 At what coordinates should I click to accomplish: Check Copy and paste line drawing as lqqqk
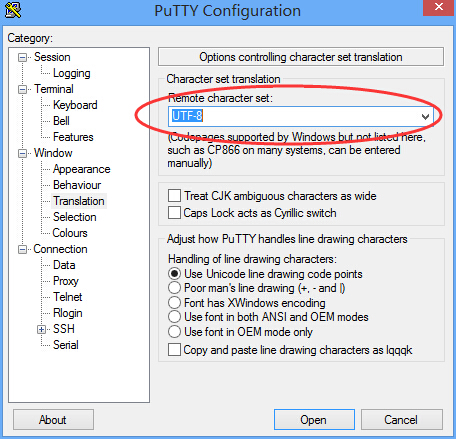[175, 350]
